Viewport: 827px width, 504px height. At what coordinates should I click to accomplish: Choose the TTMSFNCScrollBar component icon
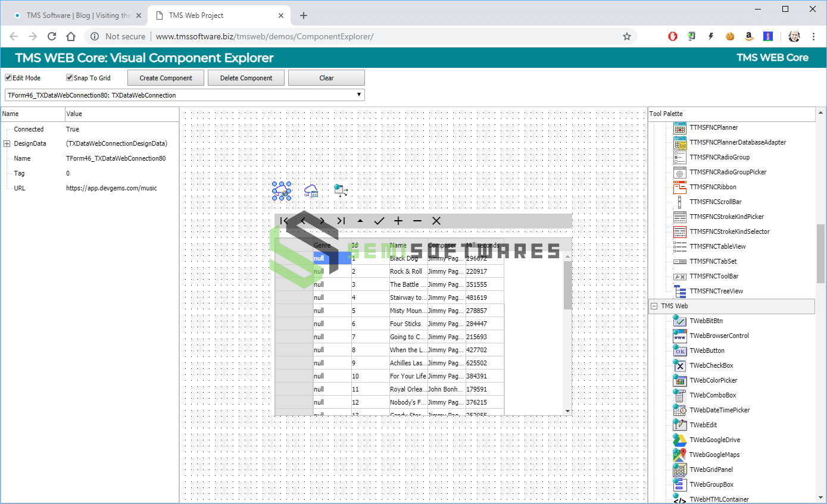point(679,202)
